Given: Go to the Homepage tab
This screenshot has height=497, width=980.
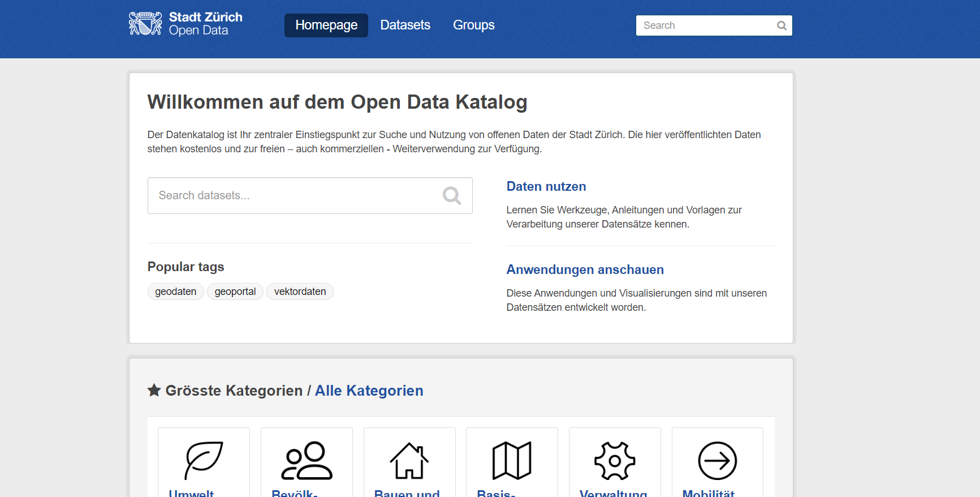Looking at the screenshot, I should [326, 25].
